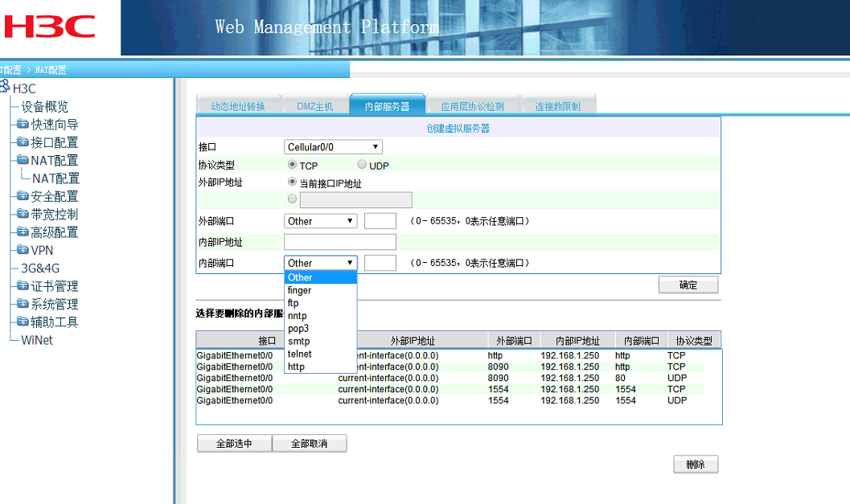The height and width of the screenshot is (504, 850).
Task: Click the internal port number field
Action: [380, 263]
